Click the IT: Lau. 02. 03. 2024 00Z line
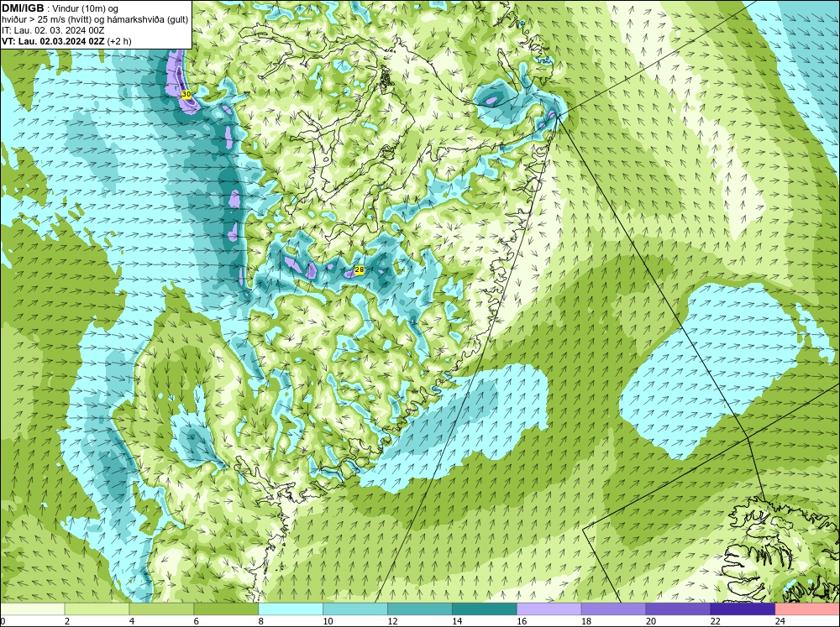 click(x=53, y=30)
